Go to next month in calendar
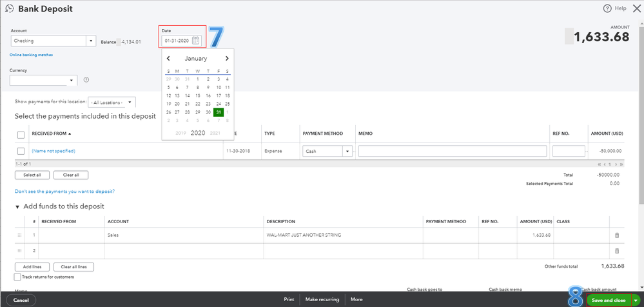 [x=227, y=58]
